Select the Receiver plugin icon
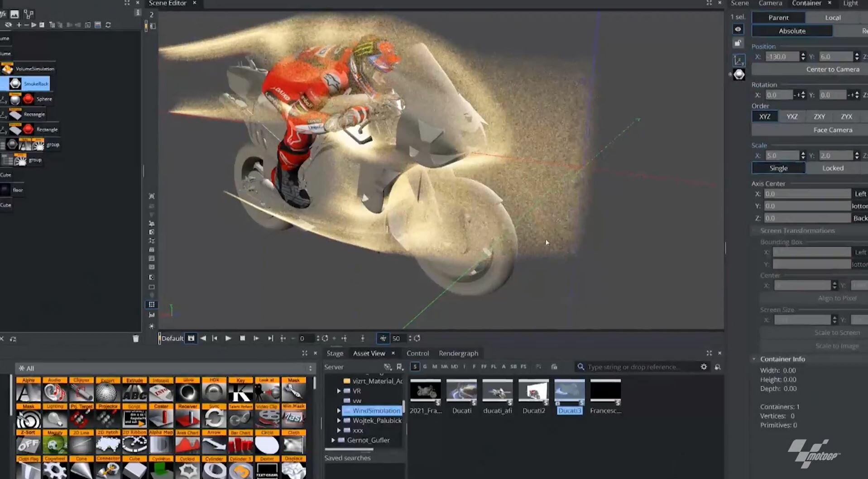The width and height of the screenshot is (868, 479). pyautogui.click(x=187, y=416)
